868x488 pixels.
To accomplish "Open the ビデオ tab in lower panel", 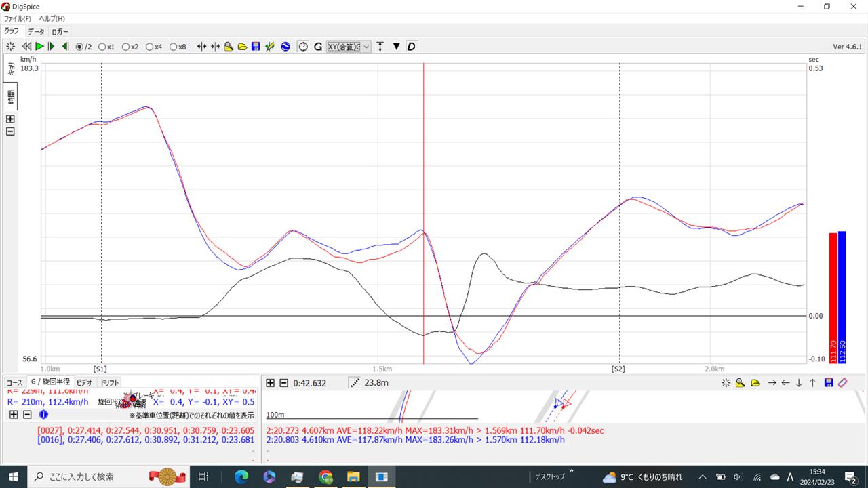I will (84, 382).
